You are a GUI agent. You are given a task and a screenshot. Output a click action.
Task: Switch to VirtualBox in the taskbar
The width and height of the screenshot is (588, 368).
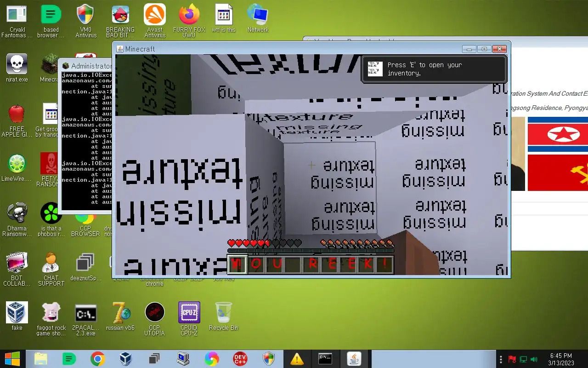click(126, 359)
